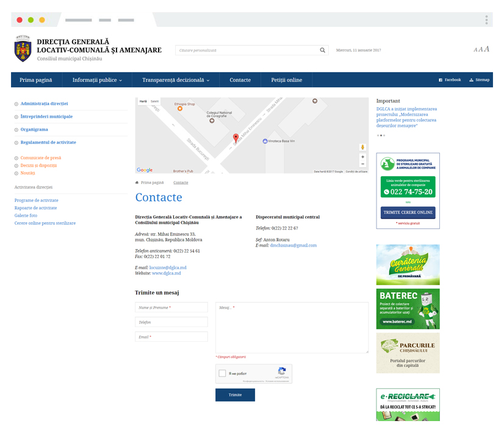The width and height of the screenshot is (504, 440).
Task: Click the red map pin marker
Action: coord(236,138)
